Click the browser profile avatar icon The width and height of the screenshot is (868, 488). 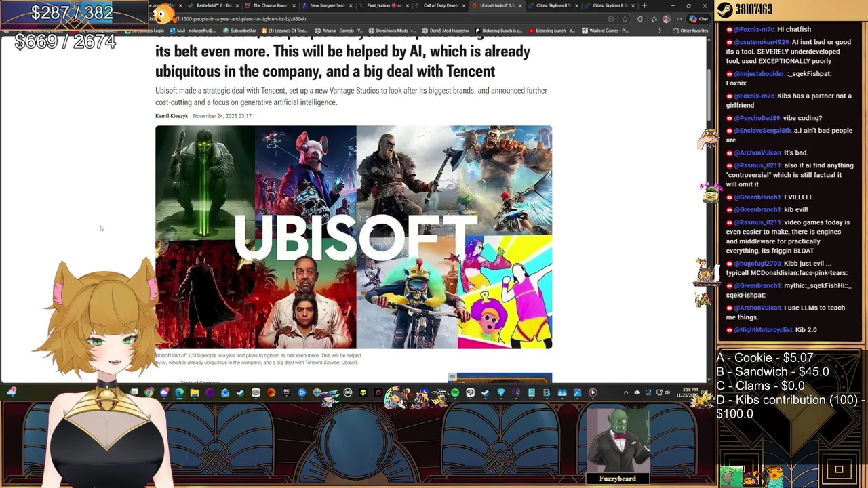[x=667, y=19]
